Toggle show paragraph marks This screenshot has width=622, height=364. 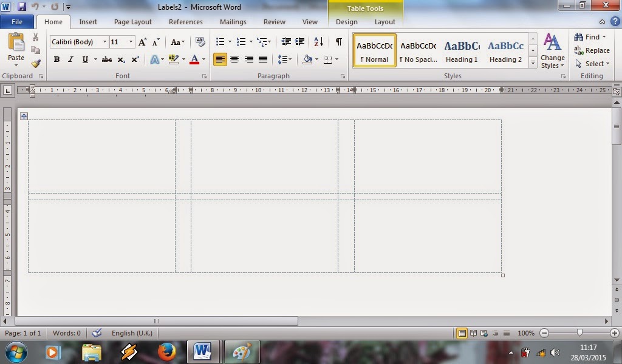(x=338, y=42)
